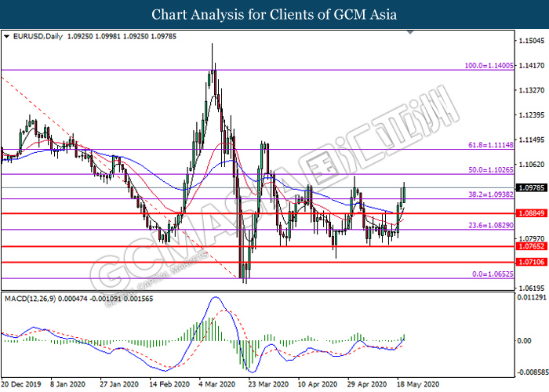549x392 pixels.
Task: Click the chart title mentioning GCM Asia
Action: coord(274,14)
